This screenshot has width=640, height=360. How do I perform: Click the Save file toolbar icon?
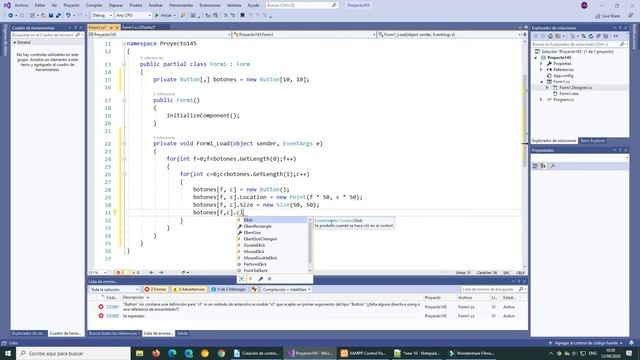click(51, 16)
